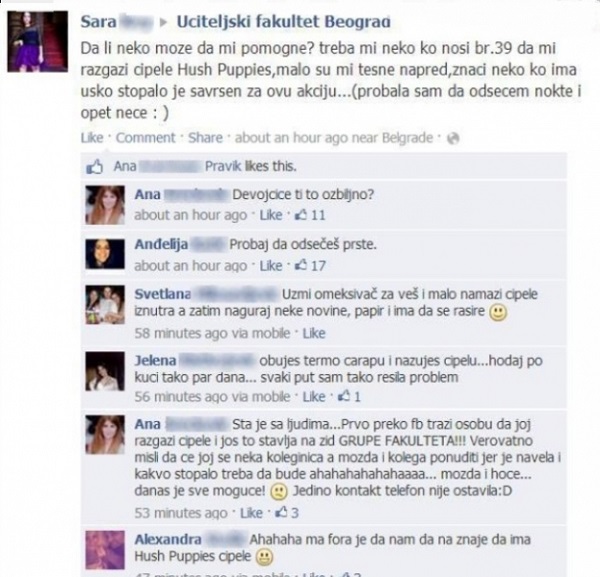Share Sara's post
The width and height of the screenshot is (600, 577).
205,138
